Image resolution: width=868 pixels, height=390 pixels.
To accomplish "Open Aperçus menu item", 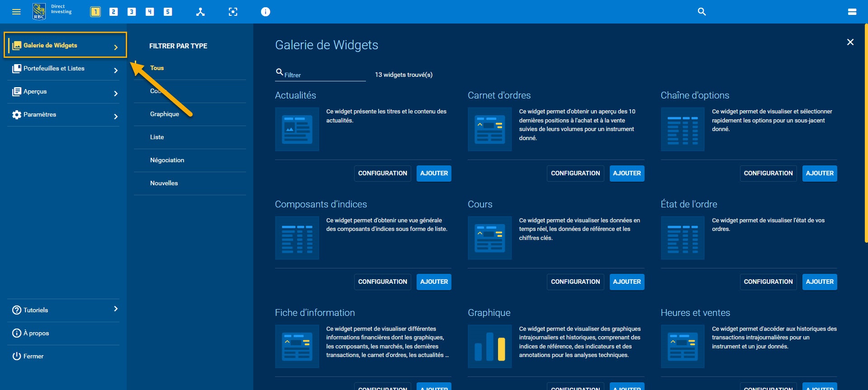I will point(63,92).
